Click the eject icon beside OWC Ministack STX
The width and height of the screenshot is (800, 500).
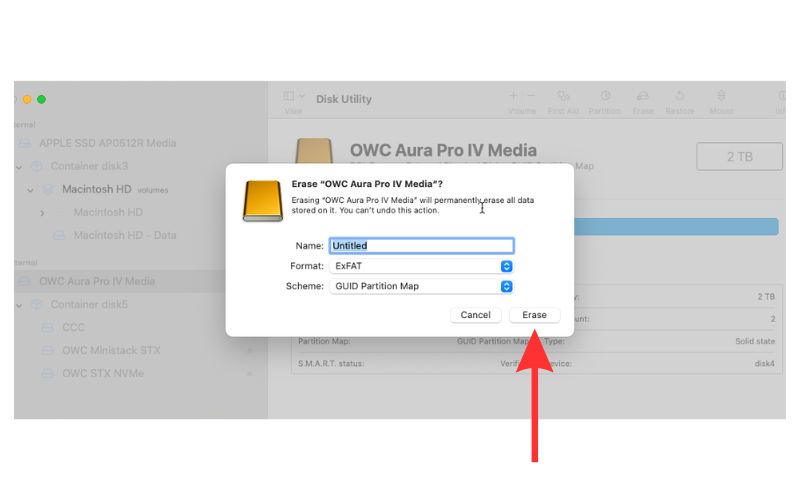[250, 351]
